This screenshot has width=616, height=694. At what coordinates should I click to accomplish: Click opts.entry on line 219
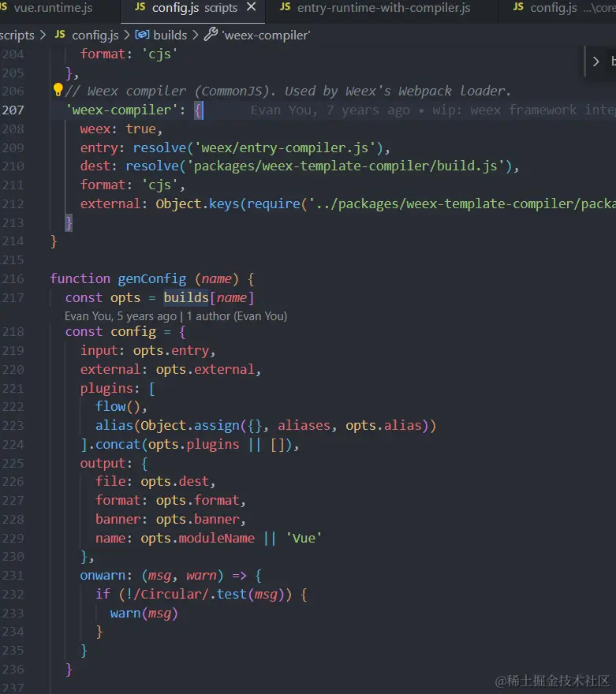click(x=171, y=350)
